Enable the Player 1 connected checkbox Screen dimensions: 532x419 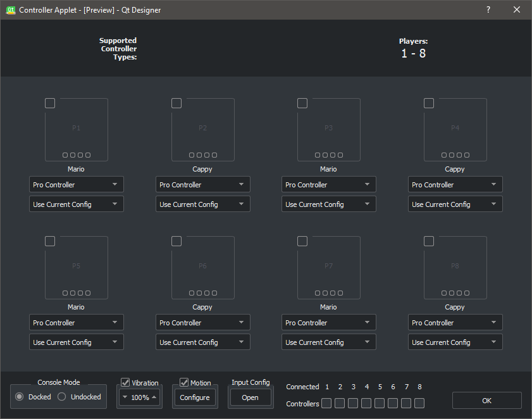(50, 103)
